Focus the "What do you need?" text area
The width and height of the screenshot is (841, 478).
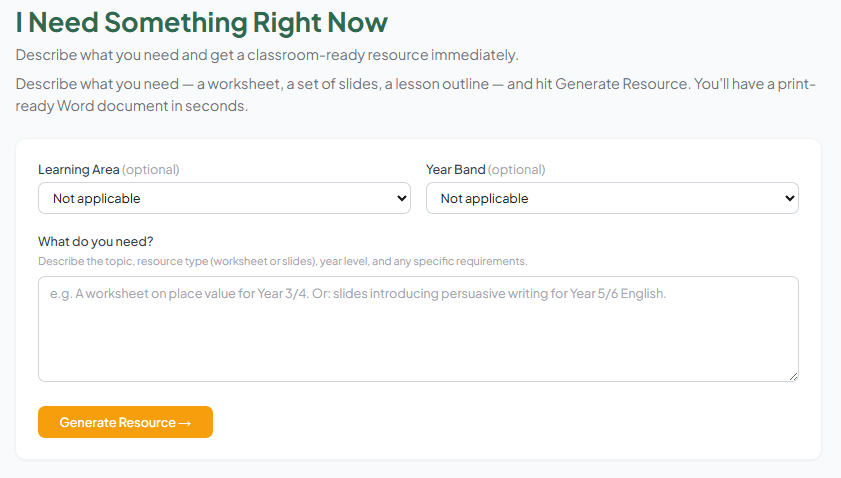tap(418, 340)
